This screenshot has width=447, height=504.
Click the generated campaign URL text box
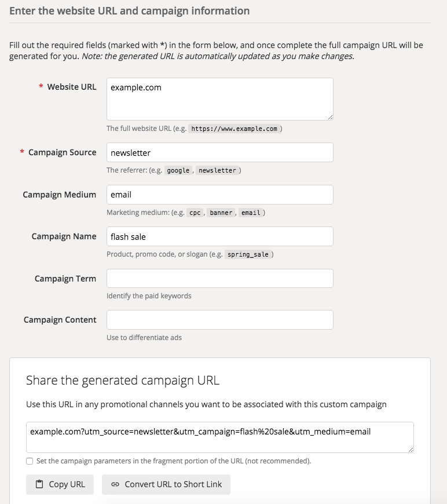click(x=220, y=437)
